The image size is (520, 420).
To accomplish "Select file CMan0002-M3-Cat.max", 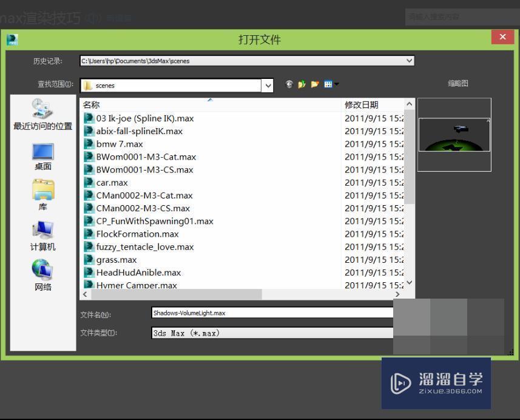I will click(144, 195).
